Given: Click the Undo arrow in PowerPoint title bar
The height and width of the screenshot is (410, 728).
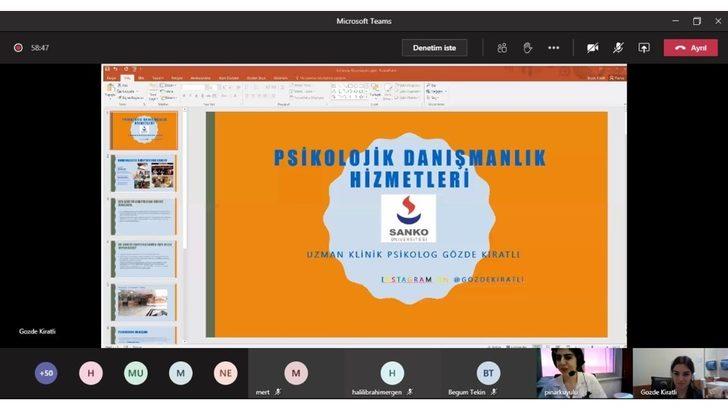Looking at the screenshot, I should click(116, 69).
